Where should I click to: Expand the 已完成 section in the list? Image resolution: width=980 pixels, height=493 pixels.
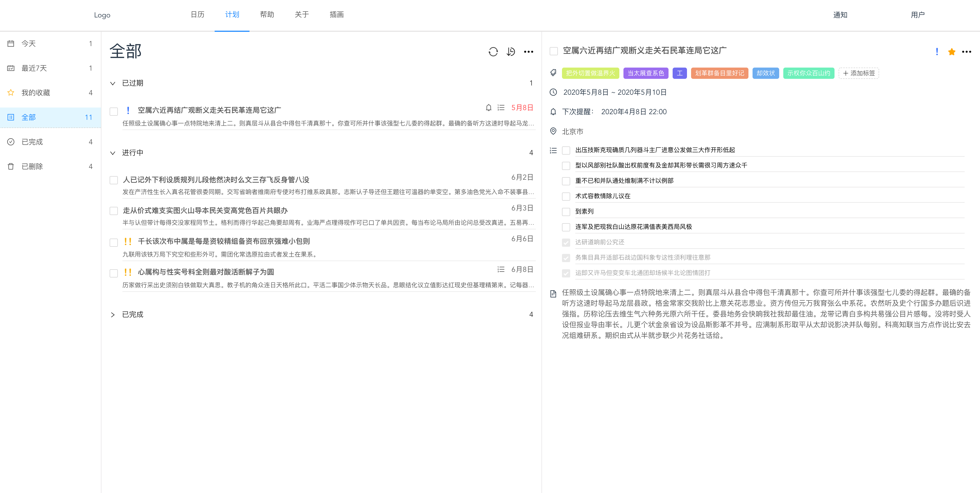click(x=113, y=315)
